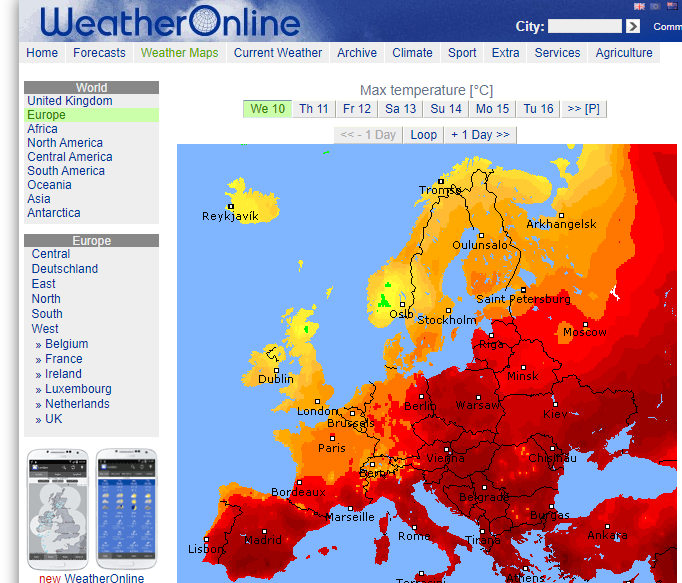This screenshot has width=682, height=583.
Task: Select the Su 14 day tab
Action: (x=446, y=109)
